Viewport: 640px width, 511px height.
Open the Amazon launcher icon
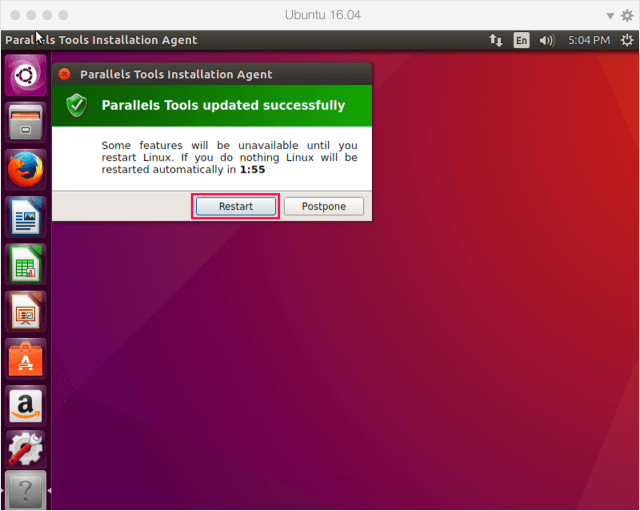tap(26, 406)
